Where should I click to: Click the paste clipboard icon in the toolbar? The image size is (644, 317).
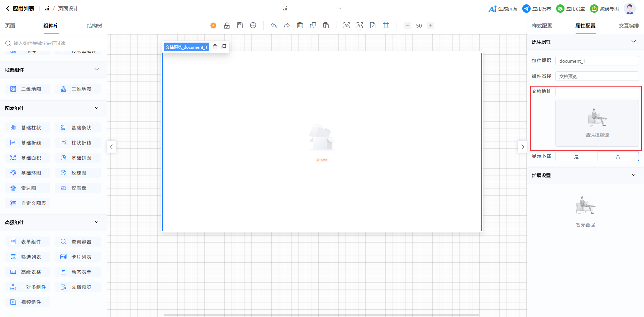[326, 25]
